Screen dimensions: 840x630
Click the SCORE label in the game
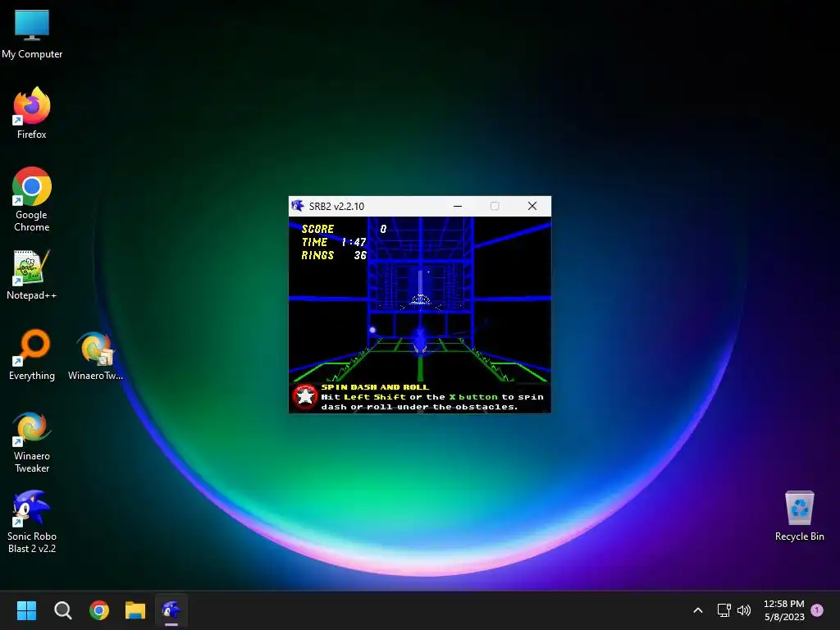317,229
